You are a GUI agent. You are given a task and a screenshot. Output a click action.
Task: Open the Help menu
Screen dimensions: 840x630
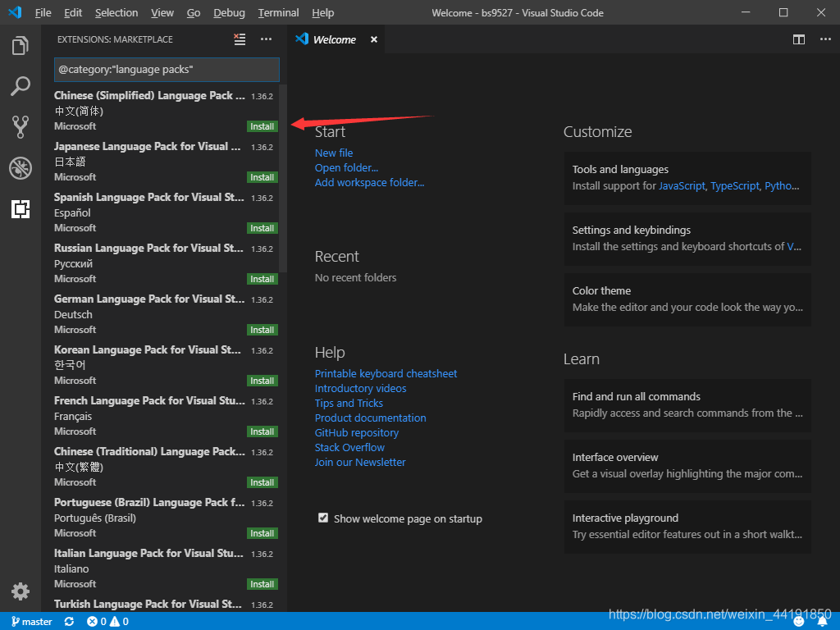point(323,13)
